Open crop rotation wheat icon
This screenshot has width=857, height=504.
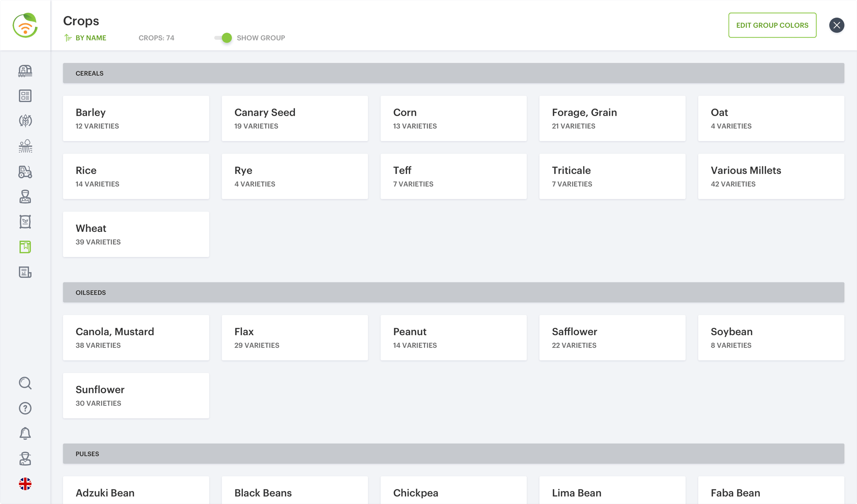[x=25, y=121]
